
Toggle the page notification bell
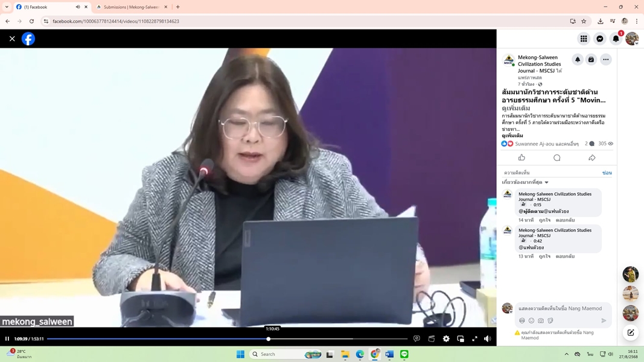578,60
